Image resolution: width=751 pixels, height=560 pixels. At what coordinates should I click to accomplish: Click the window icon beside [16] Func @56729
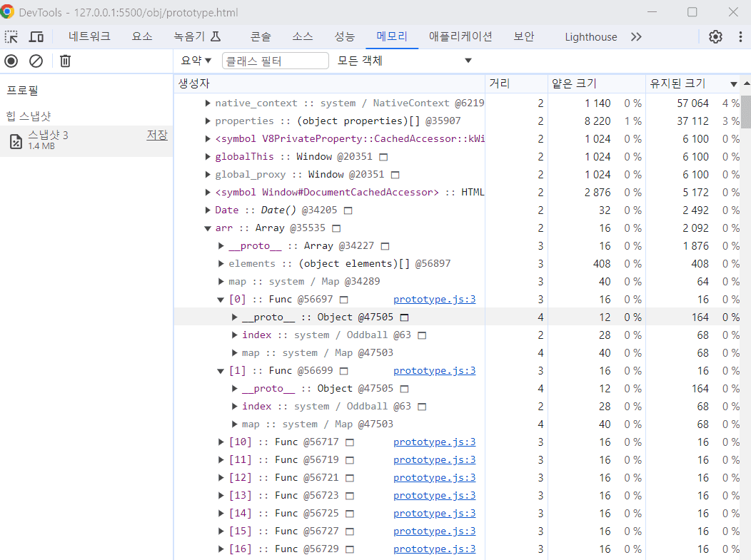pos(350,549)
